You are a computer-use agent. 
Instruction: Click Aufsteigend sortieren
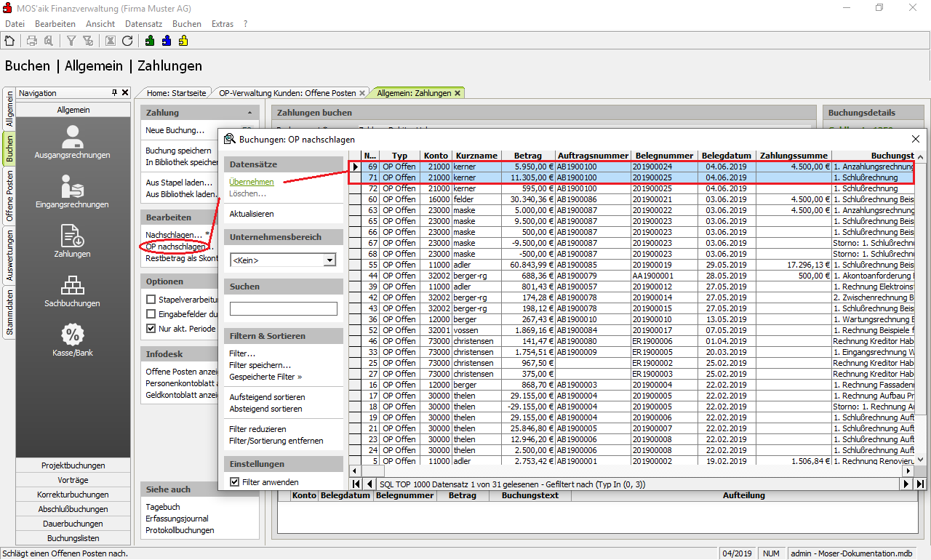pos(267,397)
